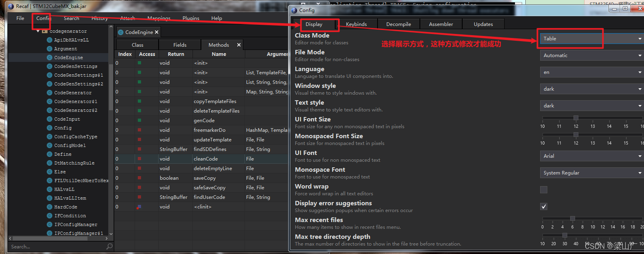Close the CodeEngine editor tab

point(157,32)
